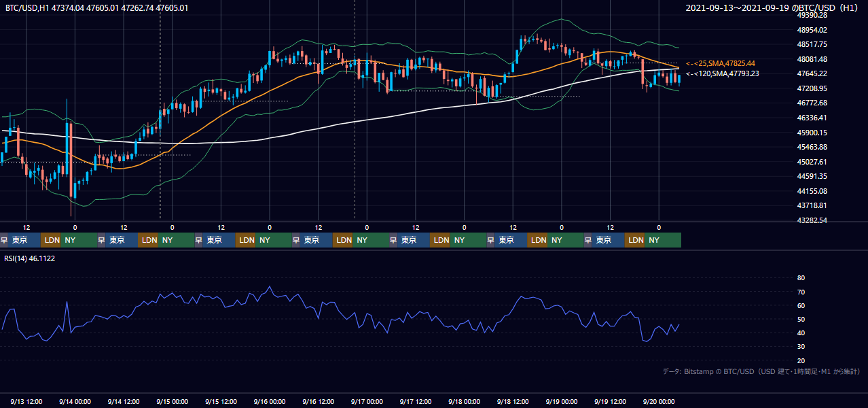Screen dimensions: 868x408
Task: Select price axis value 45463.88
Action: (x=812, y=147)
